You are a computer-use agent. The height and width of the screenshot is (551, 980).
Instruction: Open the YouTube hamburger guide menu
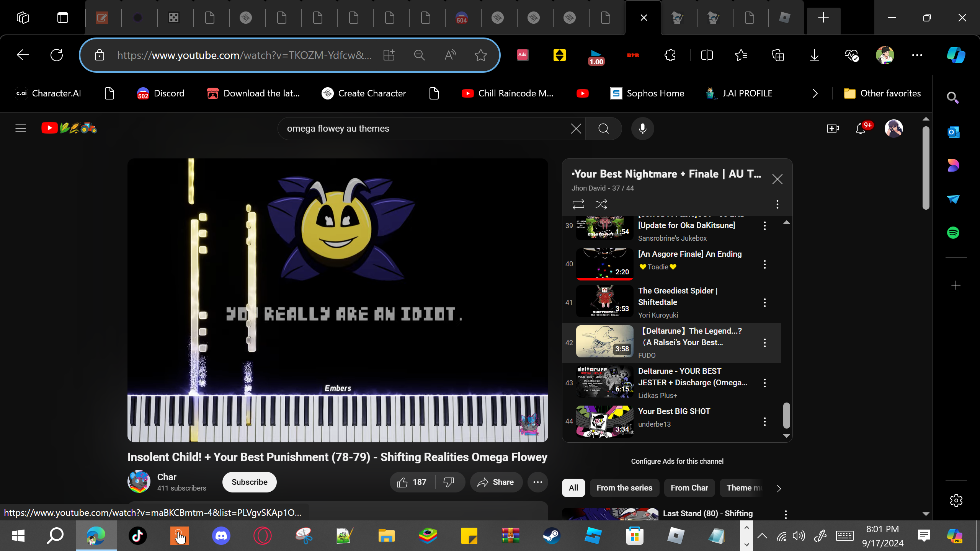tap(21, 129)
